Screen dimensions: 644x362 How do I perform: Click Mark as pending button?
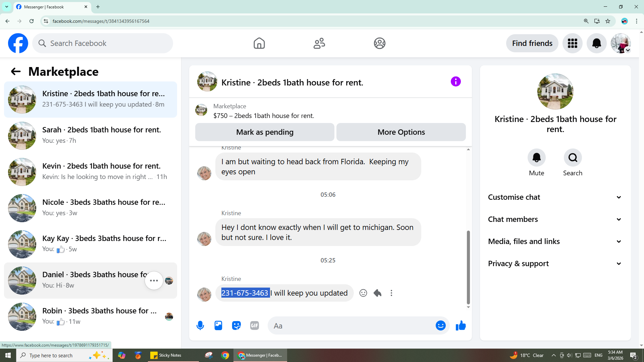coord(265,132)
